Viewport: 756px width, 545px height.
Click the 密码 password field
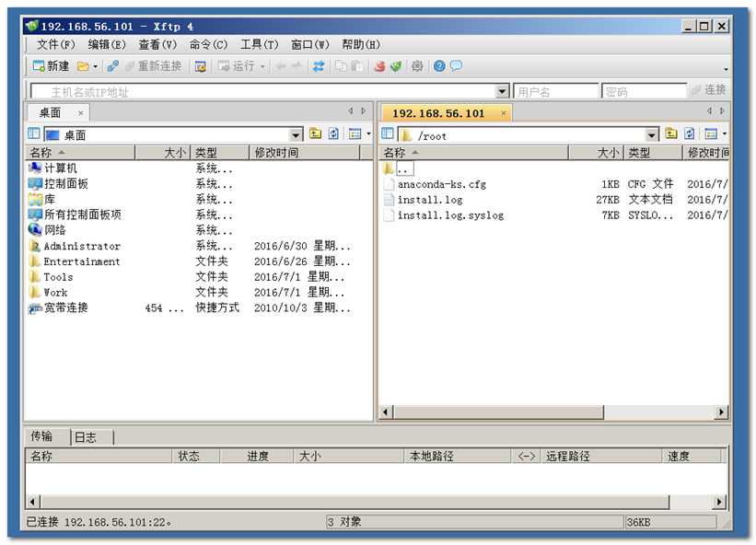click(x=645, y=91)
